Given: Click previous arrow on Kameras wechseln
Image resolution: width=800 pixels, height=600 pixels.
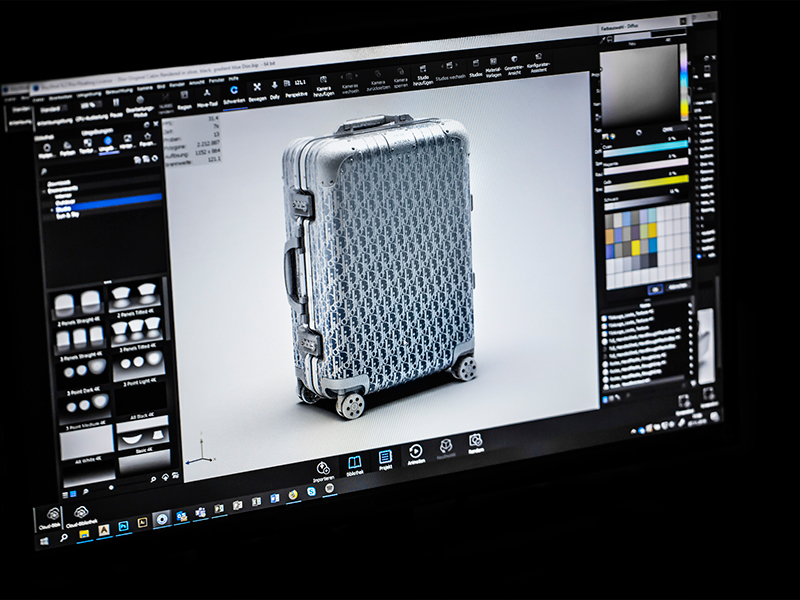Looking at the screenshot, I should click(341, 78).
